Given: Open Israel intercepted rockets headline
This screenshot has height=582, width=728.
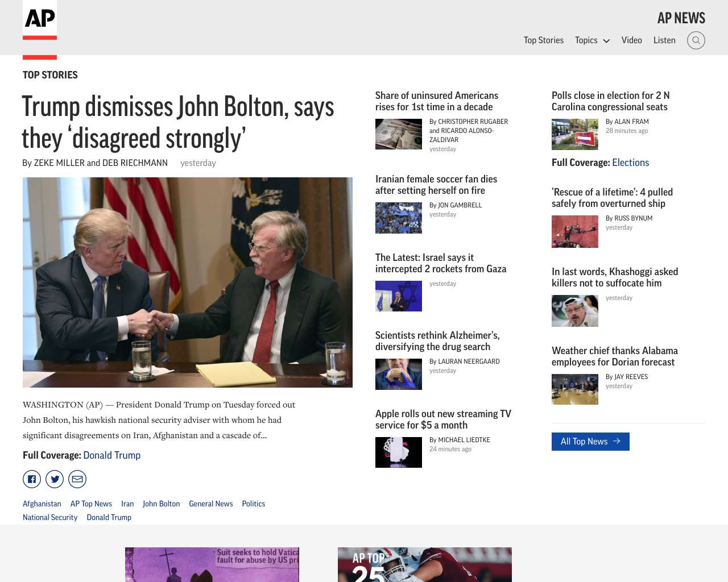Looking at the screenshot, I should (x=441, y=263).
